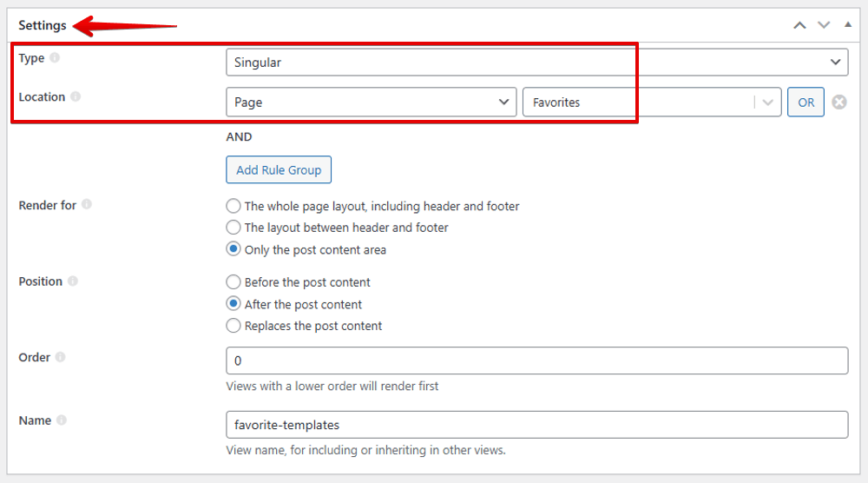Click the 'View name, for including' help text
Image resolution: width=868 pixels, height=483 pixels.
click(366, 450)
